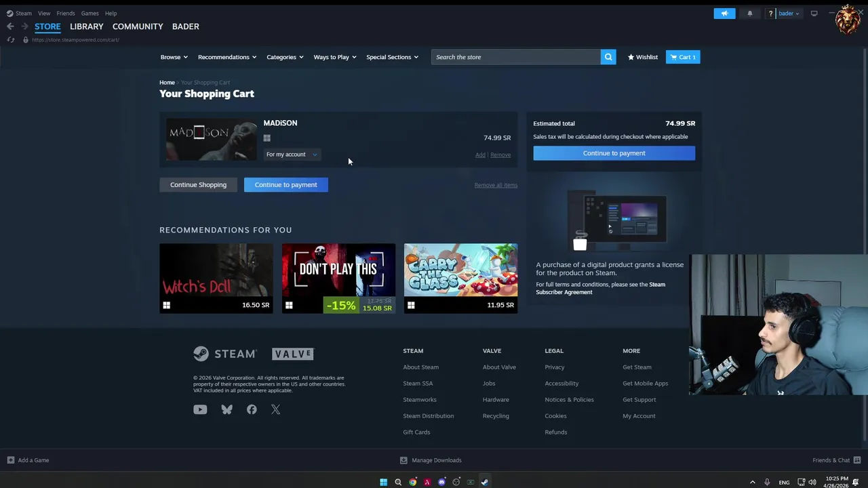The image size is (868, 488).
Task: Click the Get Support footer link
Action: point(639,400)
